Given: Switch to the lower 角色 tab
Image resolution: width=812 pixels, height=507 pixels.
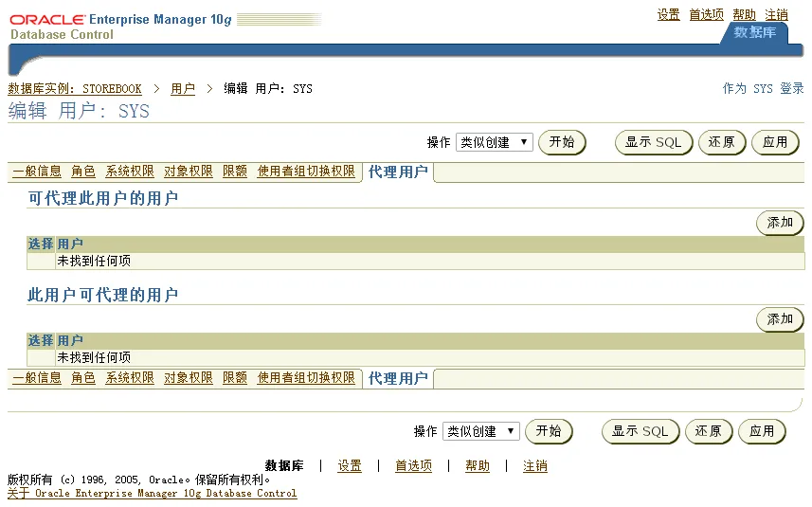Looking at the screenshot, I should point(83,377).
